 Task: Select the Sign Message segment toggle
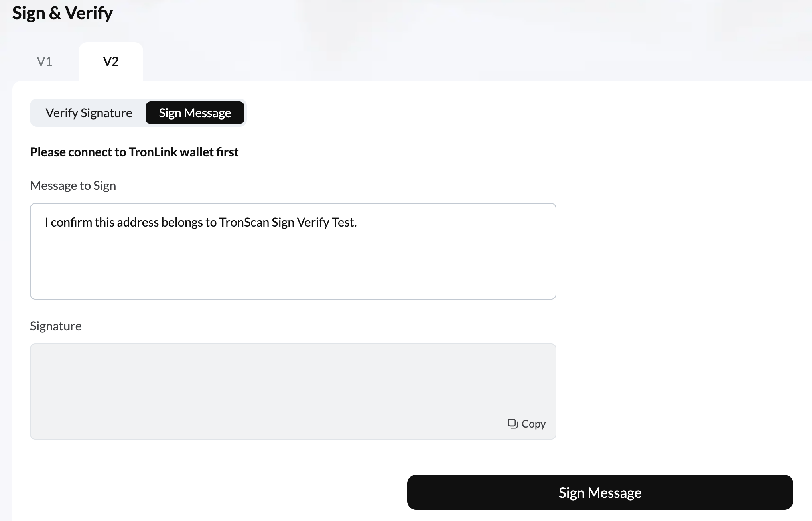point(195,113)
